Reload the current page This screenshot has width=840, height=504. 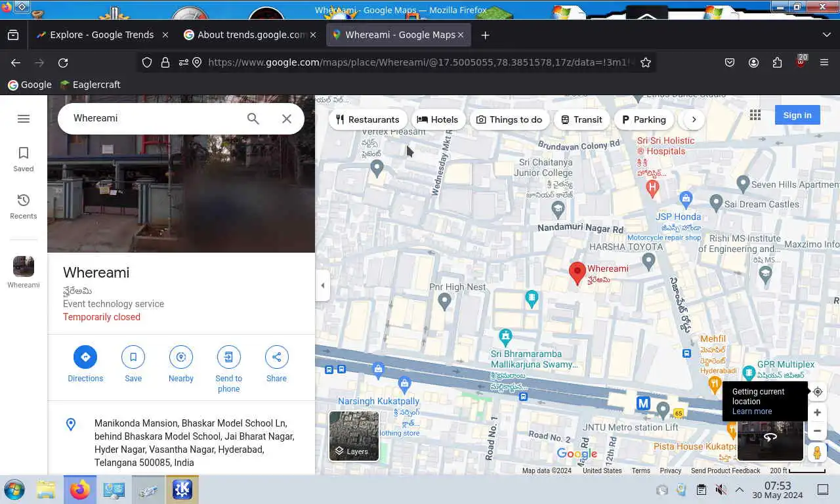coord(63,62)
